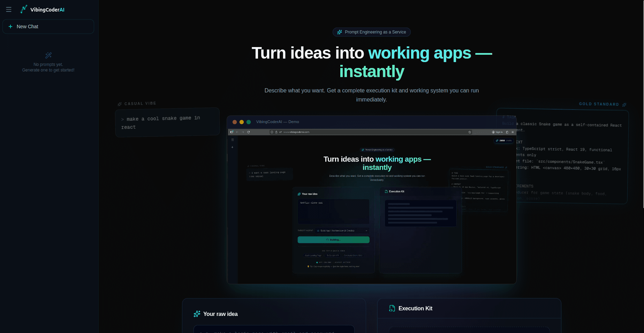Click the bottom 'Execution Kit' panel heading
The image size is (644, 333).
coord(415,309)
